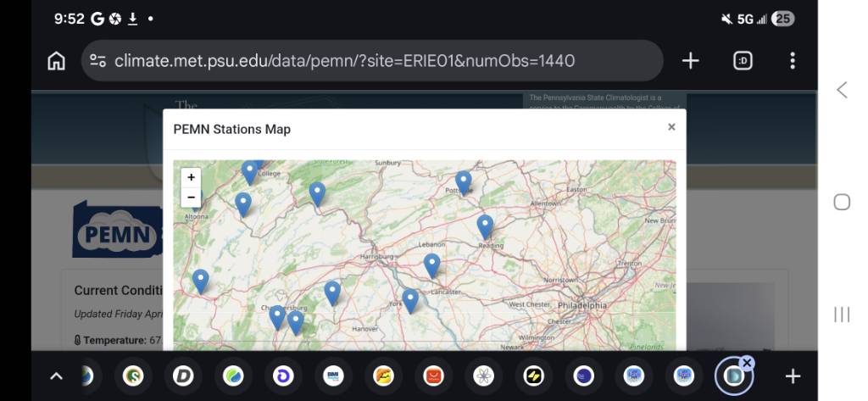This screenshot has height=401, width=868.
Task: Close the active tab in tab strip
Action: [x=747, y=363]
